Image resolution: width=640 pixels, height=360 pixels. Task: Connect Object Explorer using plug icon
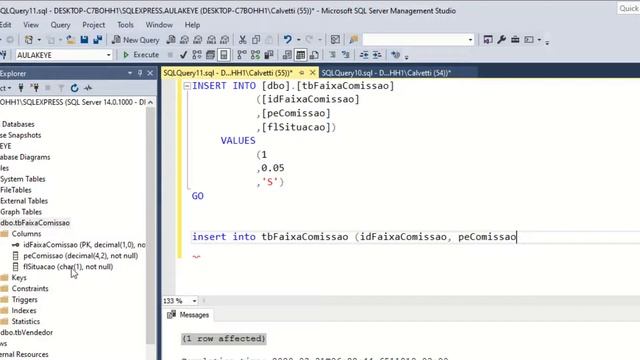[21, 88]
